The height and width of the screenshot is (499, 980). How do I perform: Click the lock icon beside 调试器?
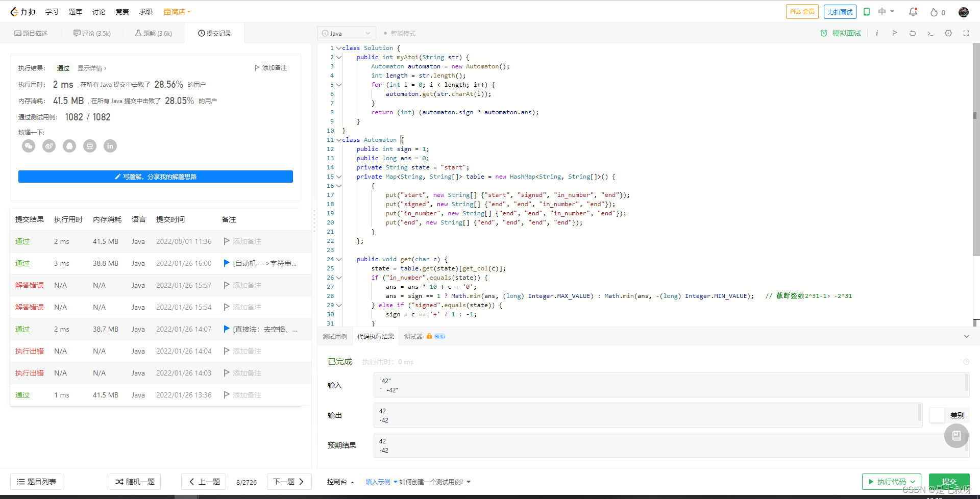point(429,336)
